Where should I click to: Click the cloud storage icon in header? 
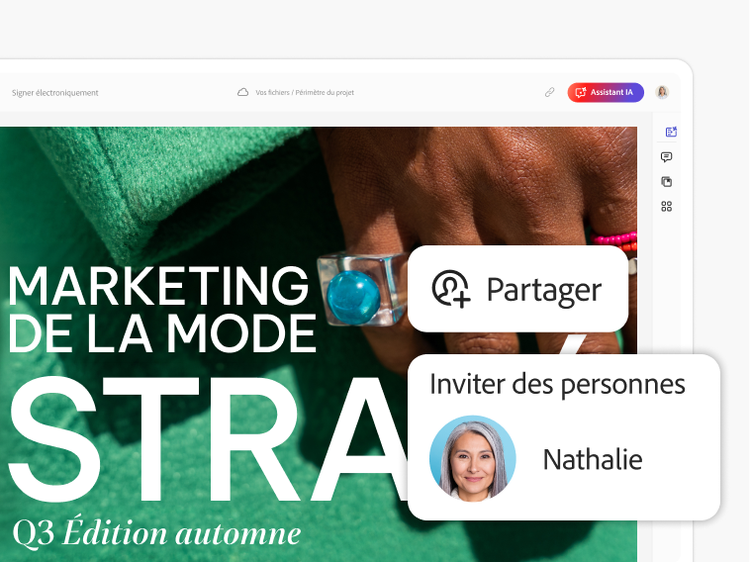tap(243, 92)
